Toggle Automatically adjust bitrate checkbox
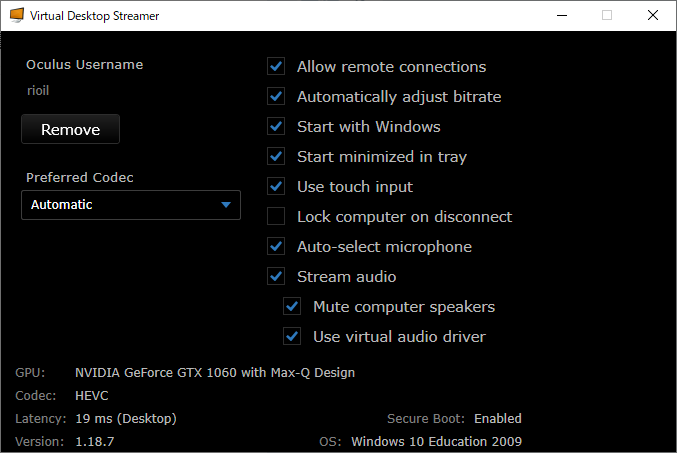The height and width of the screenshot is (453, 677). pos(276,96)
